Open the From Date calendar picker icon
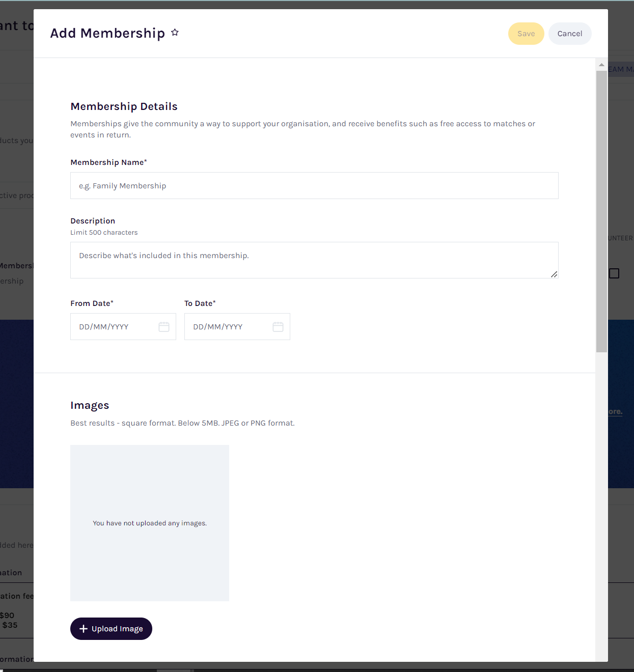Screen dimensions: 634x672 click(x=164, y=327)
